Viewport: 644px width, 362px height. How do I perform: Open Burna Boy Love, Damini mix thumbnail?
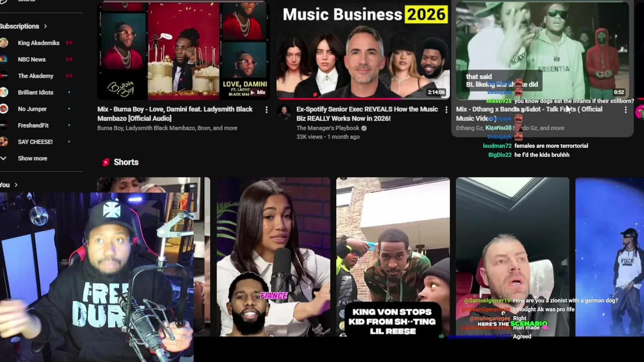(183, 50)
